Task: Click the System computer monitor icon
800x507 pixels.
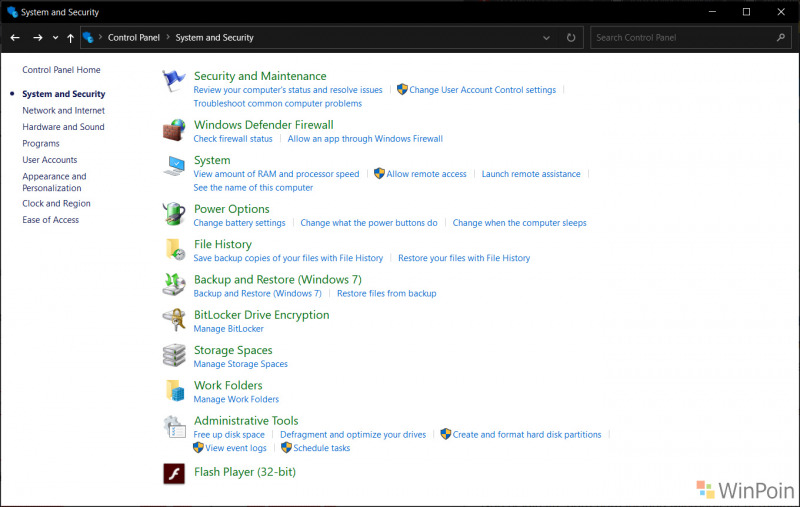Action: pyautogui.click(x=174, y=166)
